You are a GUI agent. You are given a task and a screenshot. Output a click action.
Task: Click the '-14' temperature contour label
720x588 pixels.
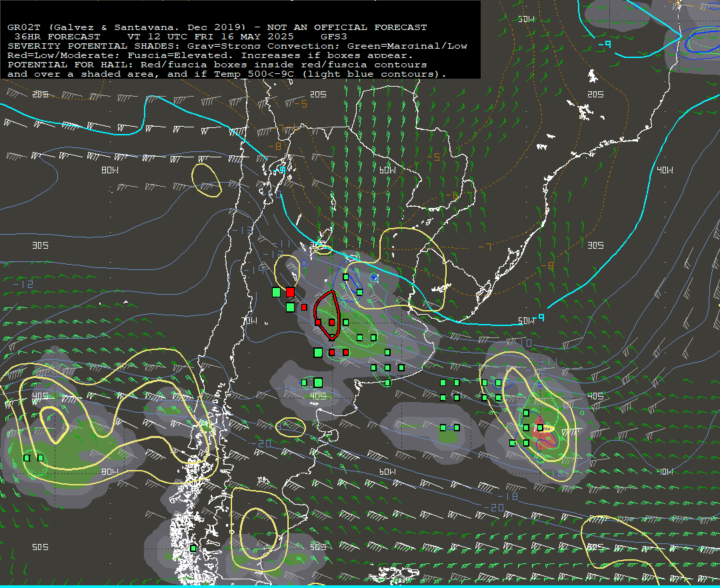coord(254,269)
